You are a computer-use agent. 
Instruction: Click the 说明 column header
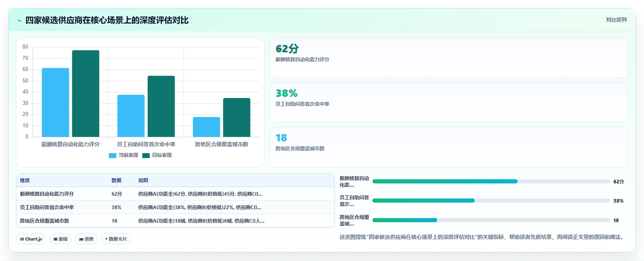click(143, 181)
